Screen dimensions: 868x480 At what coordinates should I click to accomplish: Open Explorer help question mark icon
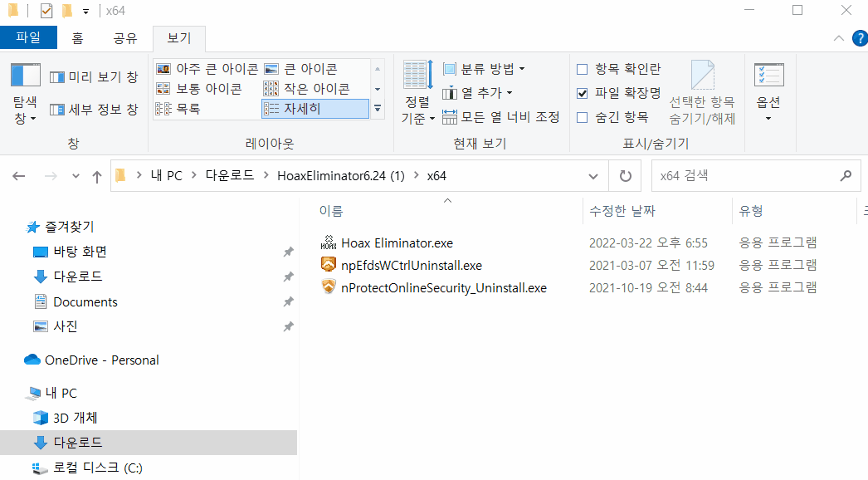[x=861, y=38]
